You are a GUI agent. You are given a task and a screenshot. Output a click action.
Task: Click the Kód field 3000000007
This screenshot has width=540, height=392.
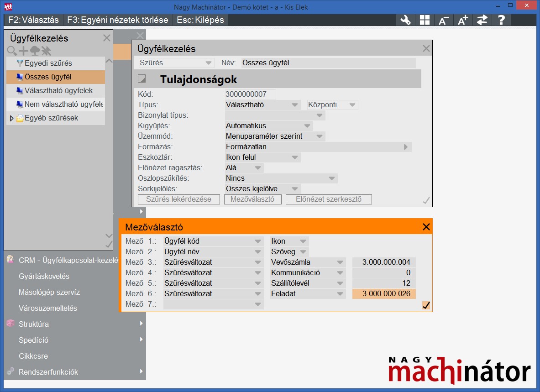click(x=250, y=94)
